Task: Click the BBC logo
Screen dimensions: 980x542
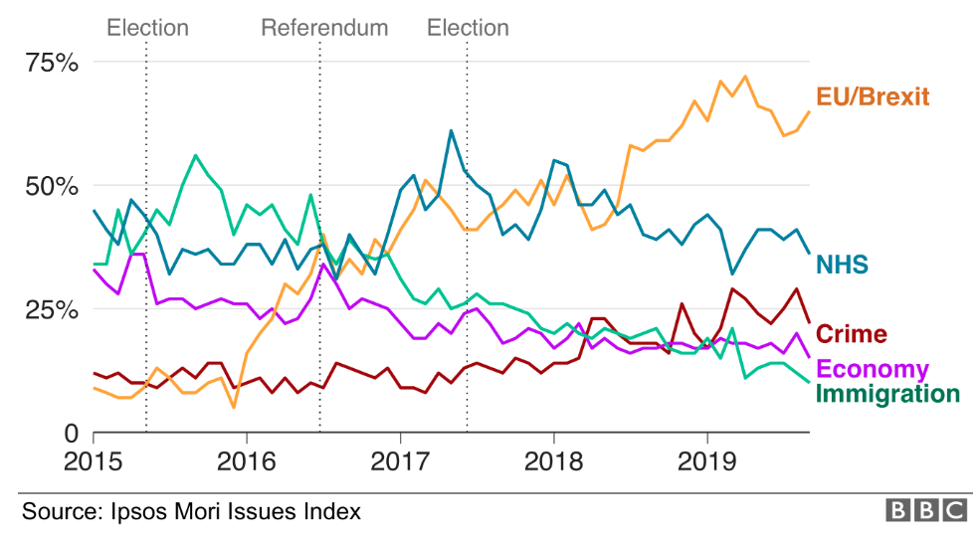Action: tap(926, 510)
